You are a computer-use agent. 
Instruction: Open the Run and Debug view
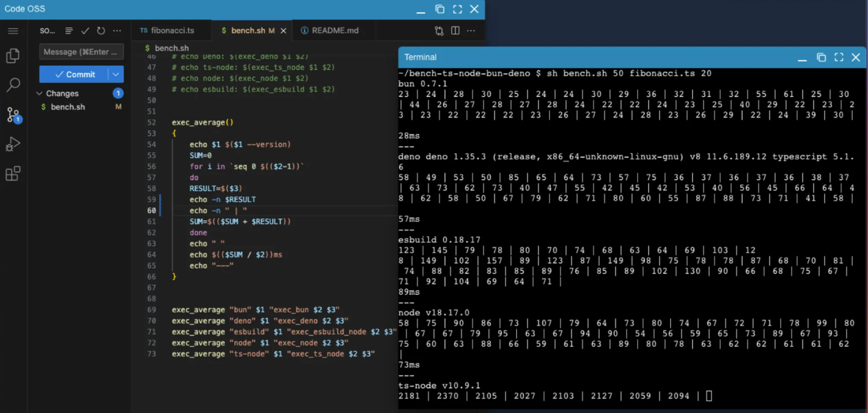13,144
